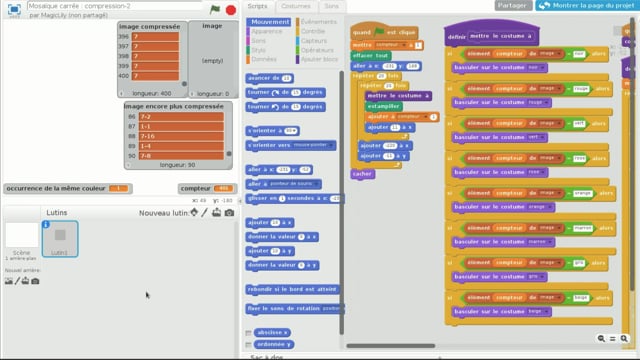Zoom out the scripts area
Viewport: 640px width, 360px height.
pos(601,338)
